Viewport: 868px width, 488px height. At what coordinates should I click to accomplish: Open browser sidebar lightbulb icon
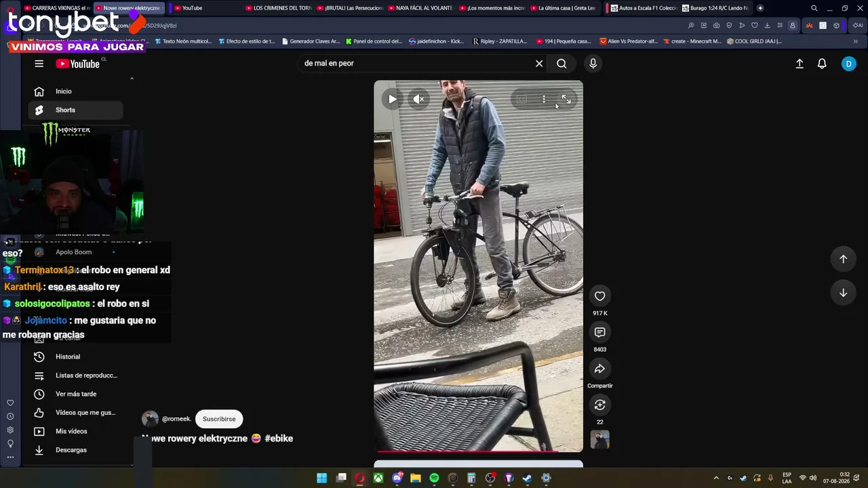coord(10,444)
